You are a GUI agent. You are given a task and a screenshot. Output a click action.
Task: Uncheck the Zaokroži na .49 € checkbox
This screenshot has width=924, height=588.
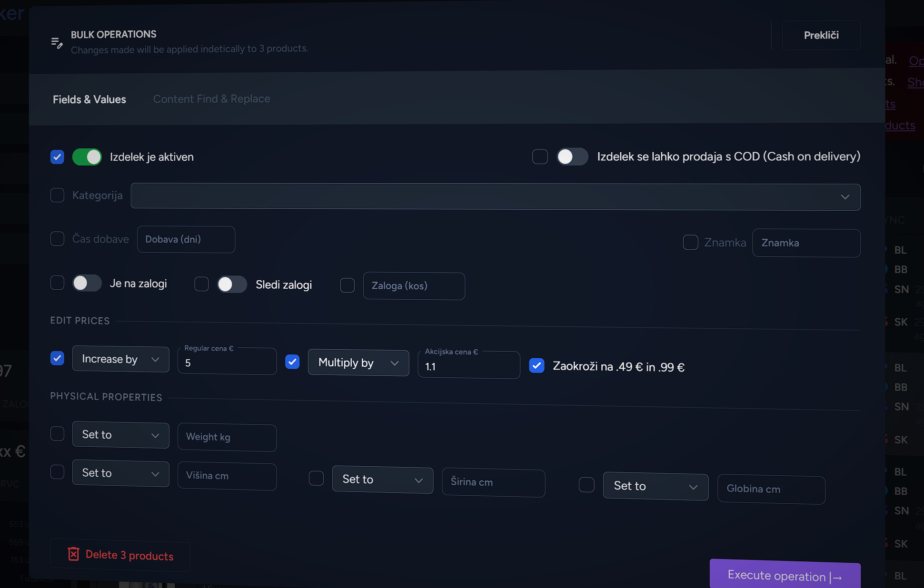537,366
